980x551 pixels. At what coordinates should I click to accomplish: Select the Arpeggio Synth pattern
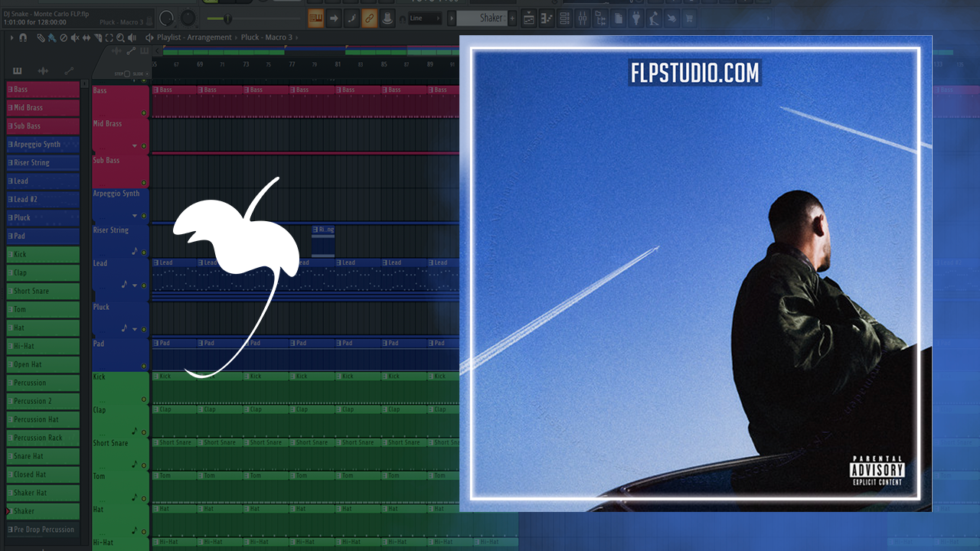(x=43, y=145)
